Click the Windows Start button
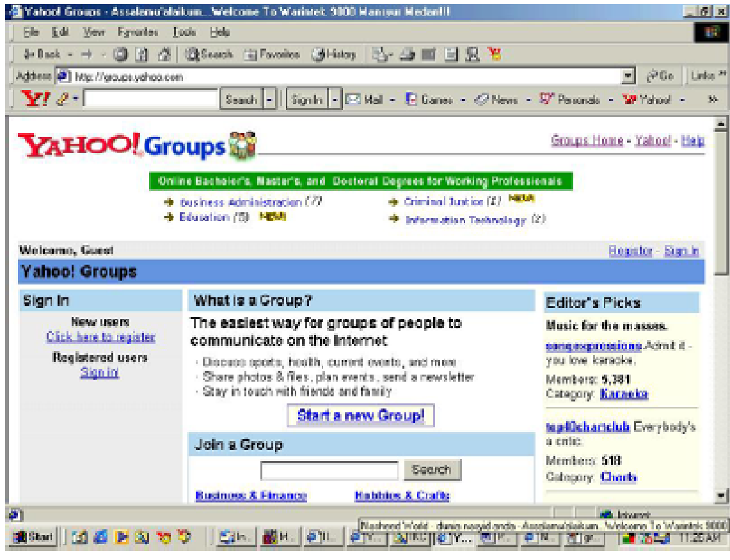Viewport: 730px width, 560px height. (x=33, y=537)
